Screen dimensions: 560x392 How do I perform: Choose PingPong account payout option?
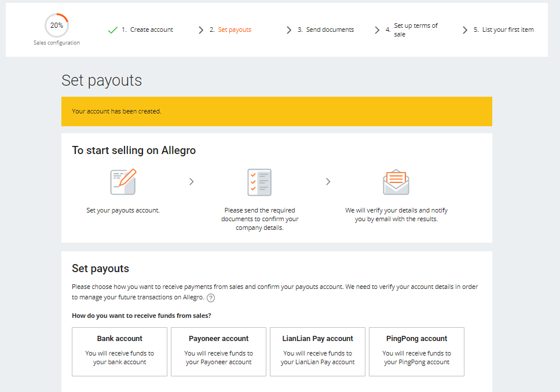click(416, 351)
